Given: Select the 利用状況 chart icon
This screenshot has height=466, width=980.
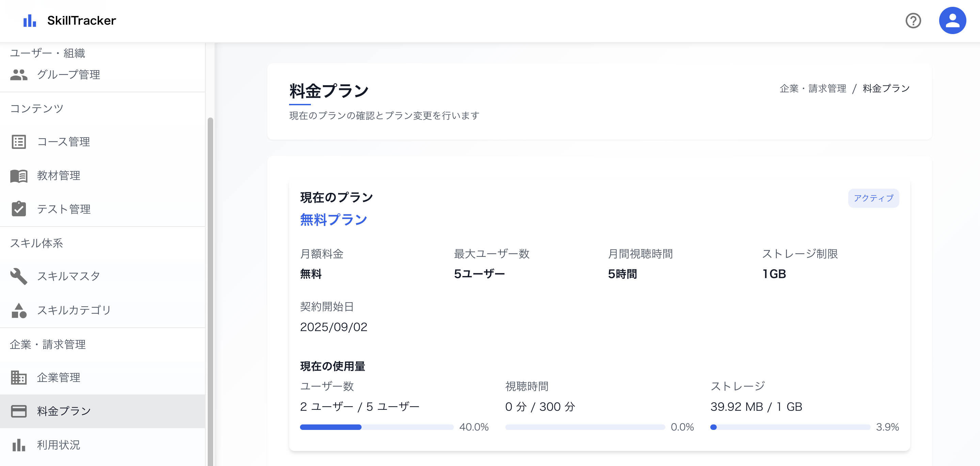Looking at the screenshot, I should 19,445.
